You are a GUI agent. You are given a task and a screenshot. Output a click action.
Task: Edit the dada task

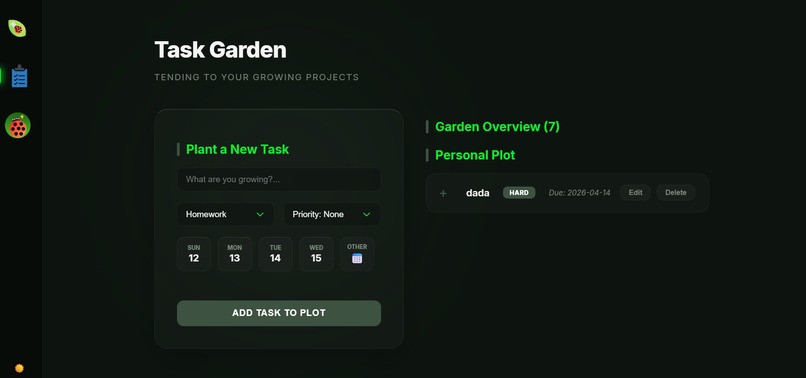click(x=635, y=193)
